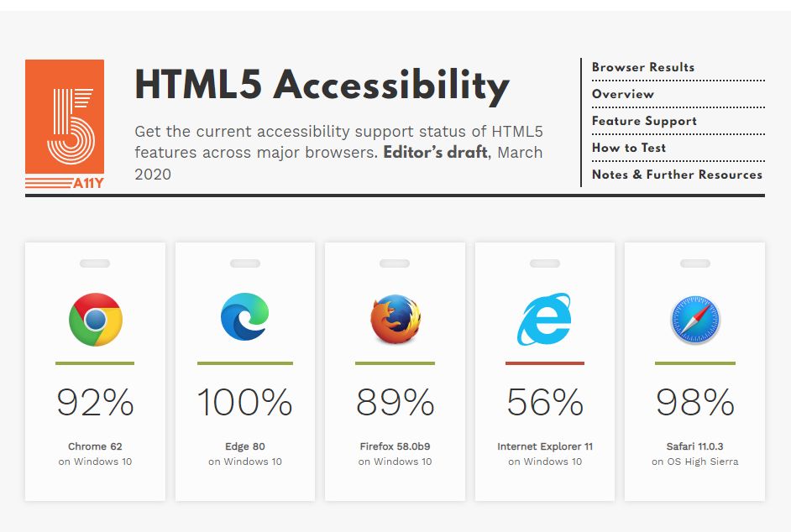This screenshot has width=791, height=532.
Task: Click the Chrome 62 label
Action: click(x=95, y=446)
